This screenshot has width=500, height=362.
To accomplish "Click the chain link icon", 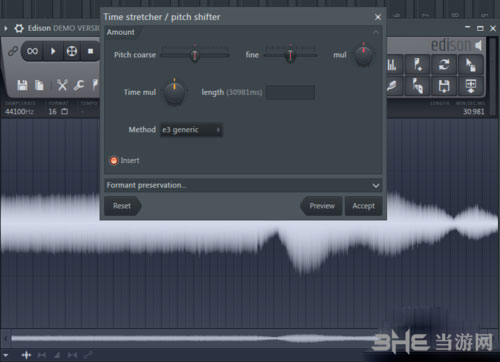I will [x=13, y=51].
